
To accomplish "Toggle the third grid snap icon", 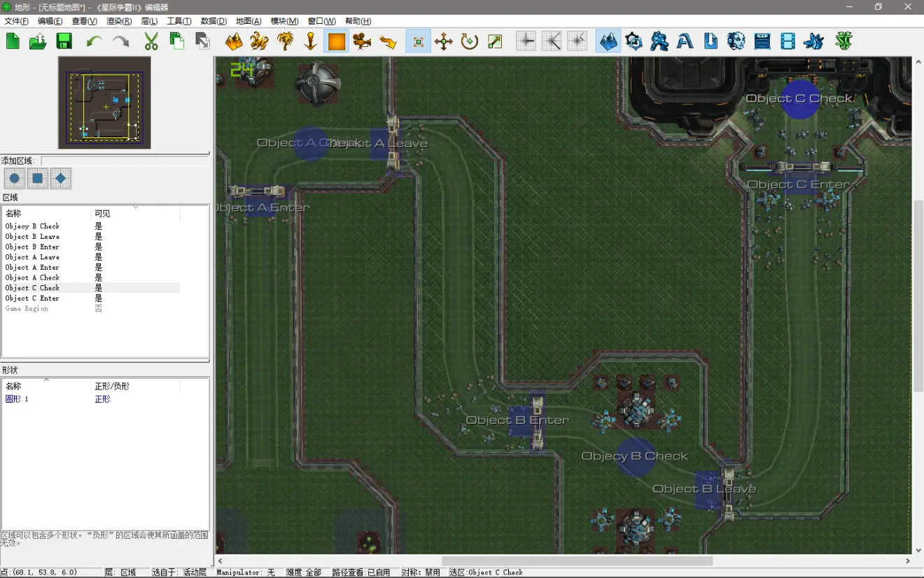I will coord(577,41).
